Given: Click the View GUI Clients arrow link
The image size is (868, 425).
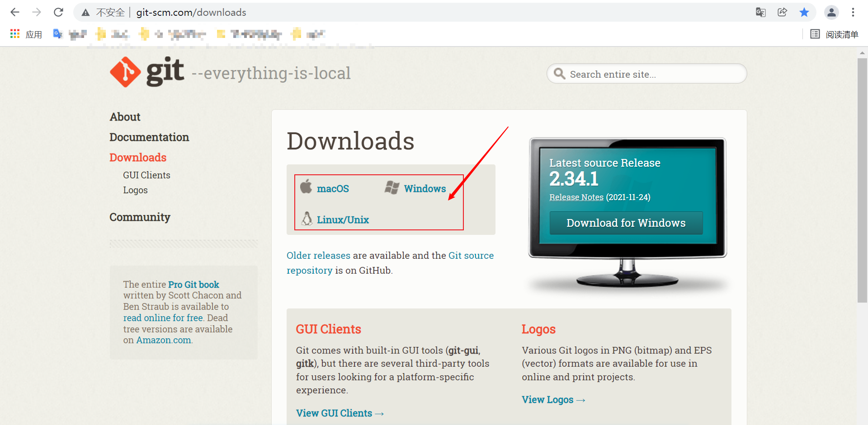Looking at the screenshot, I should [340, 413].
